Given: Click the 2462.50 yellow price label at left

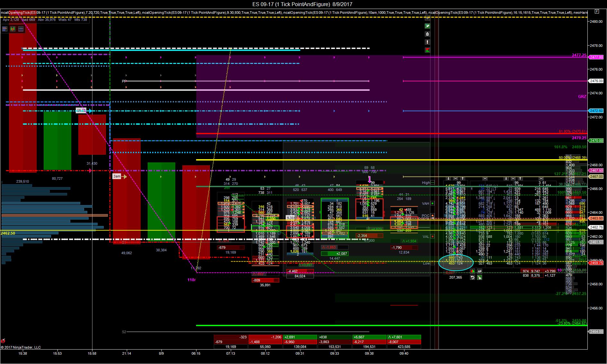Looking at the screenshot, I should tap(8, 233).
